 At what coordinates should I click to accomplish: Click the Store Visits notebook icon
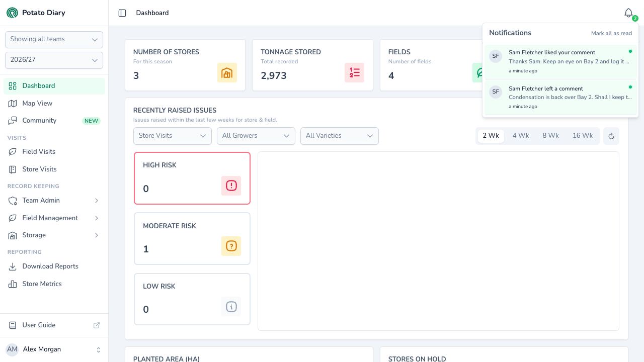tap(13, 169)
